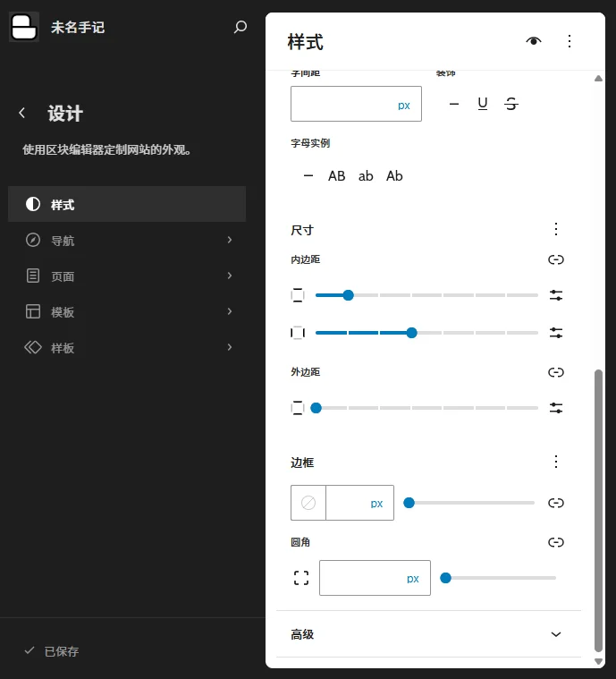Click the site logo icon
Viewport: 616px width, 679px height.
tap(24, 27)
